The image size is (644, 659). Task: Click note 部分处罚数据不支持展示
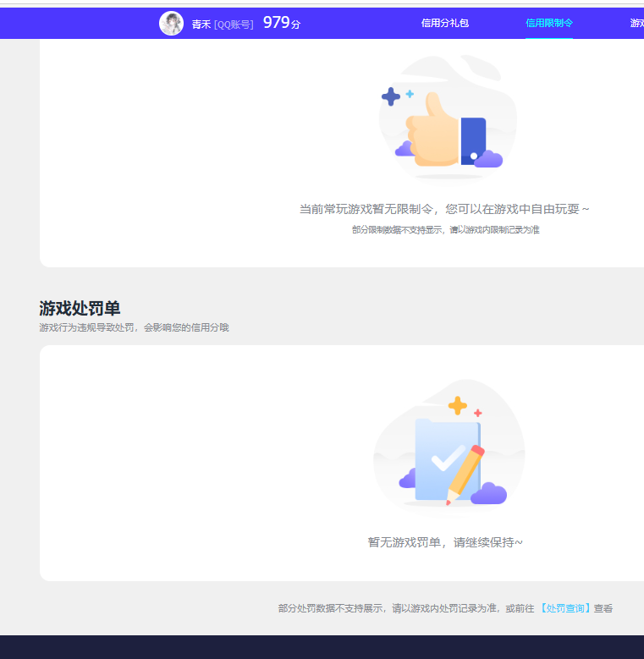pyautogui.click(x=330, y=608)
